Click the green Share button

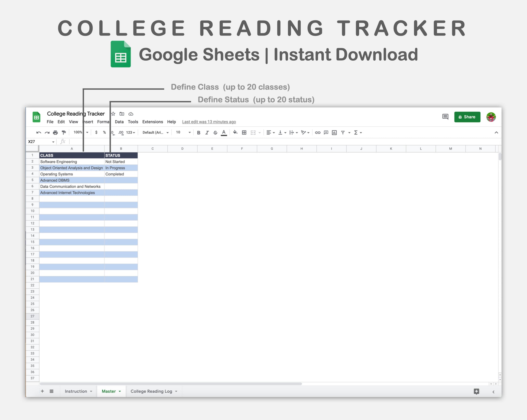[467, 117]
